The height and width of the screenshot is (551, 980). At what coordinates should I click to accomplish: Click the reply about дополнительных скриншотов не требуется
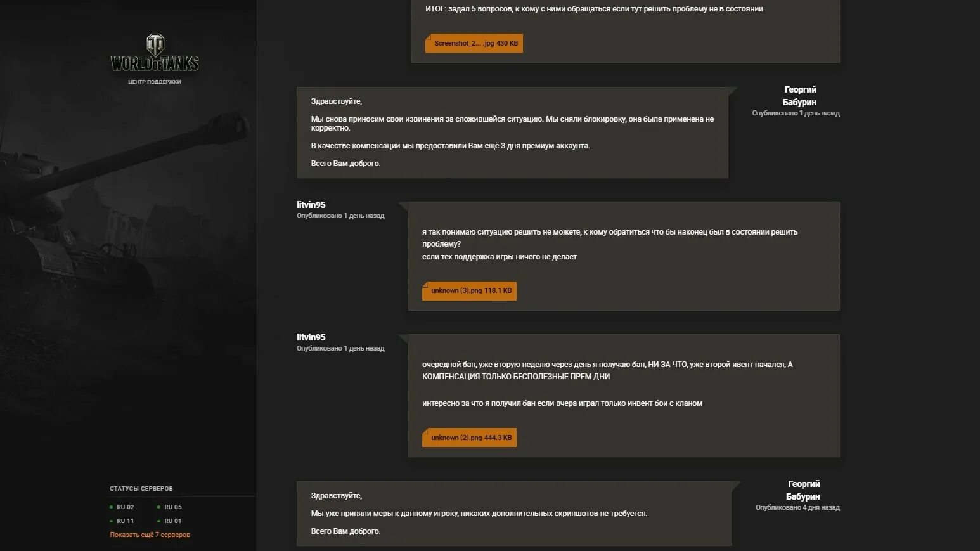(x=514, y=514)
